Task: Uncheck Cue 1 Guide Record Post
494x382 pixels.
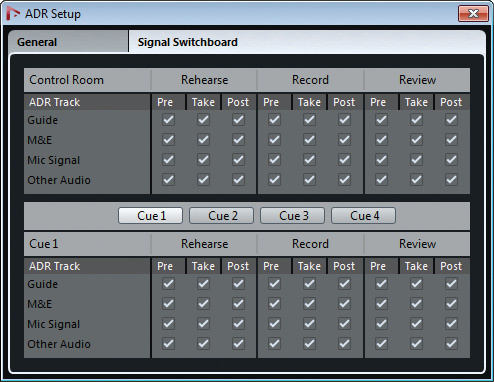Action: pos(344,284)
